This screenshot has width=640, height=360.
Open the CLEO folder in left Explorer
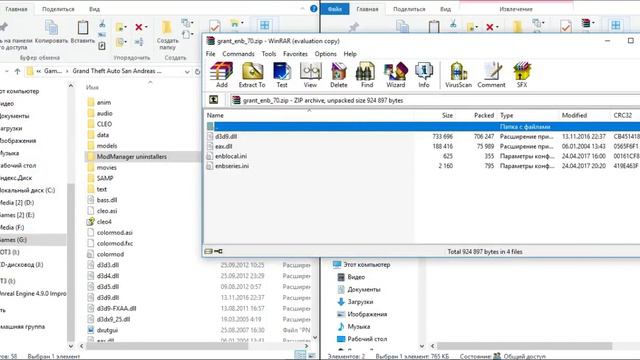coord(104,124)
